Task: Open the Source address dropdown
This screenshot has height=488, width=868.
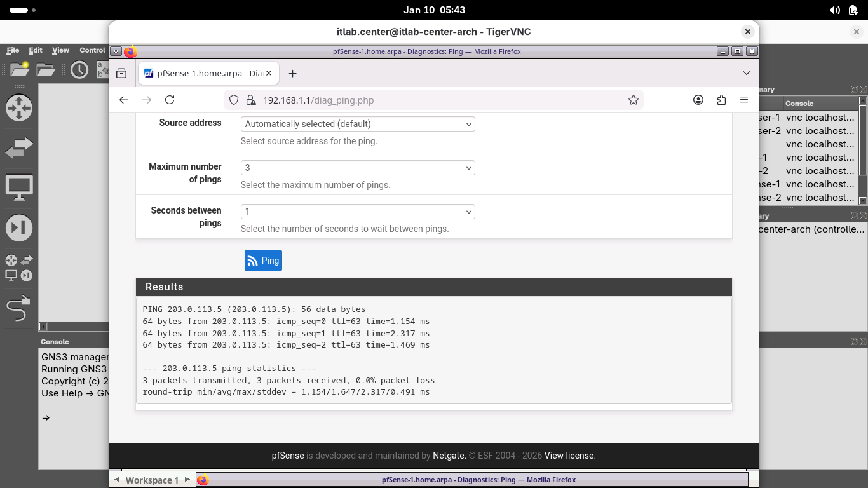Action: [x=358, y=124]
